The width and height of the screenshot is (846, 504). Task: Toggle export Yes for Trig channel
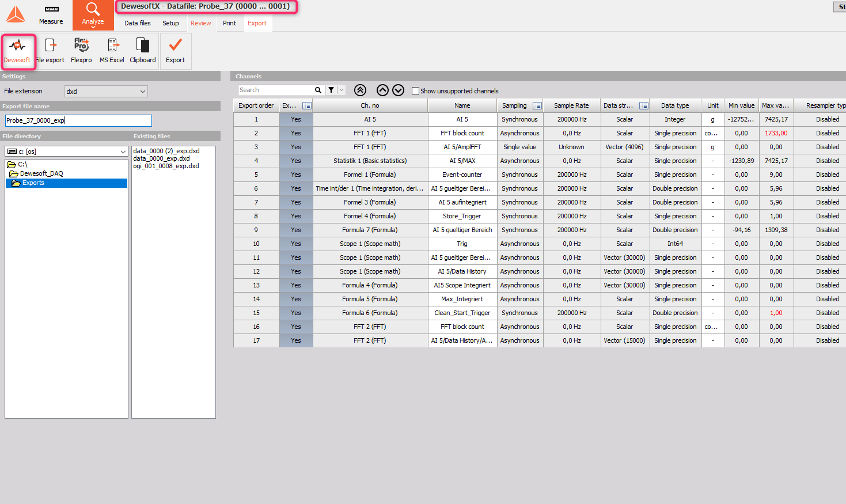(x=296, y=244)
